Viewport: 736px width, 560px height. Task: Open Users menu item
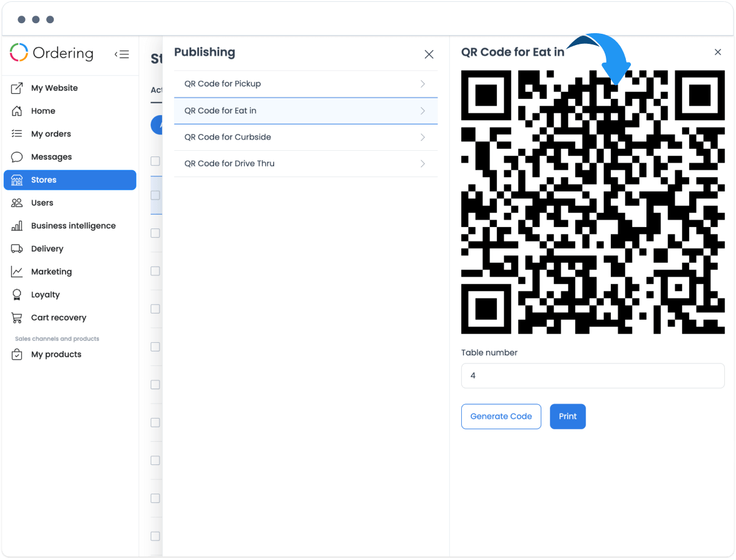70,203
